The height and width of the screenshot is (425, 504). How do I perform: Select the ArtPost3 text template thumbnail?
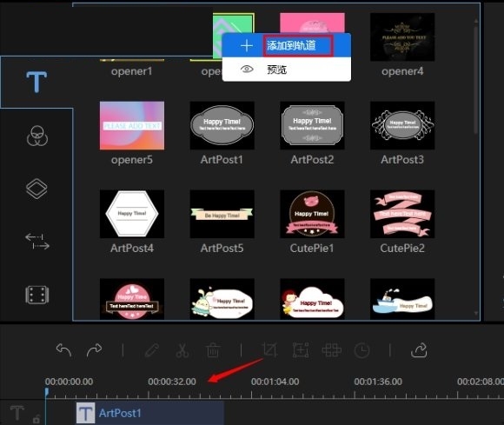402,125
